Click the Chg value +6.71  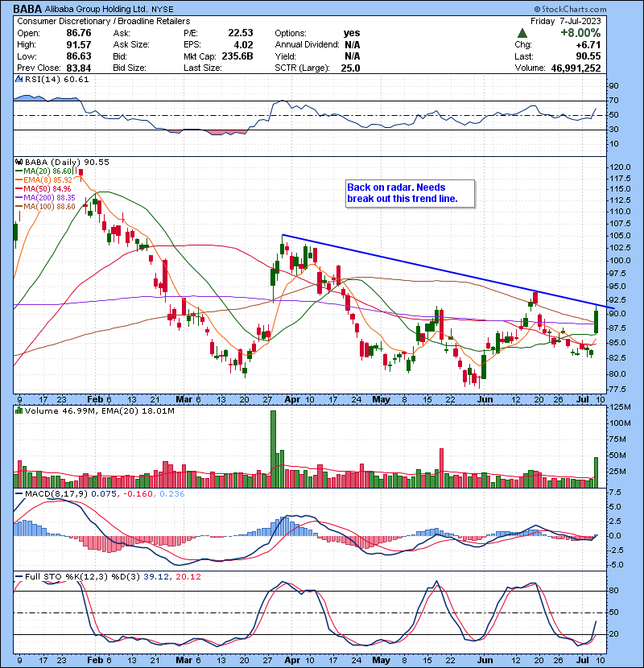pos(588,45)
